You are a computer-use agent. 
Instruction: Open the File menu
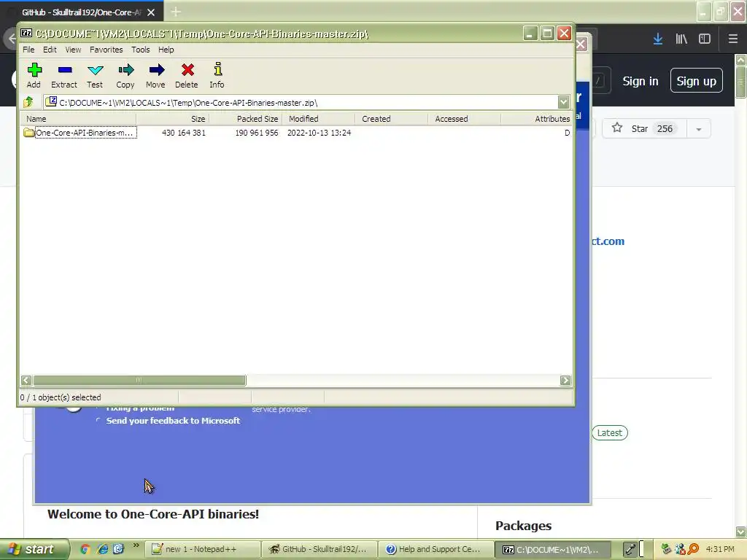point(28,50)
